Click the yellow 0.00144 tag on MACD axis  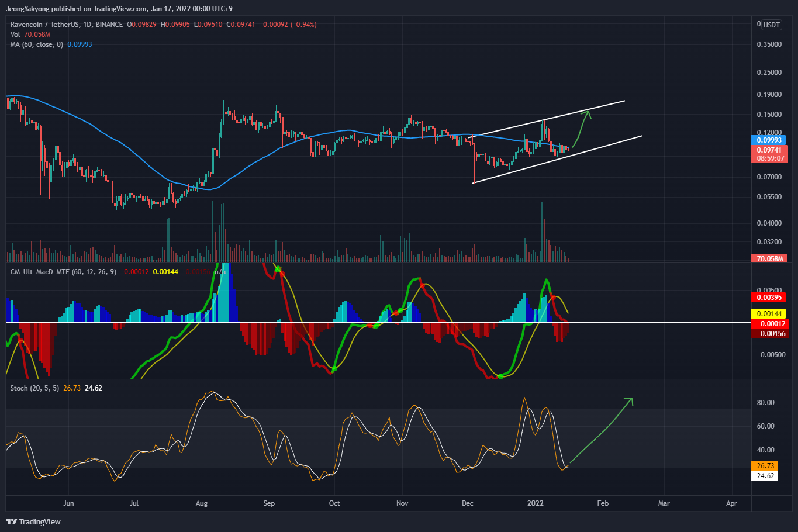point(769,314)
